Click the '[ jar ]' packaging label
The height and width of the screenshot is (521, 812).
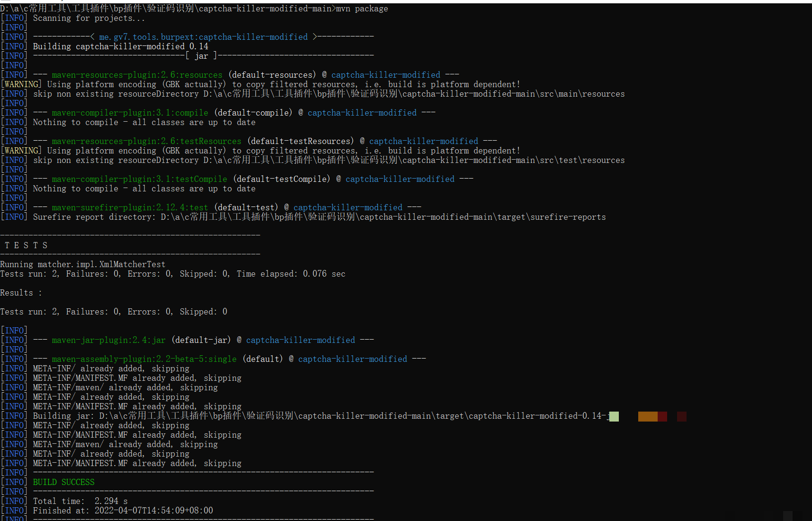click(x=201, y=56)
